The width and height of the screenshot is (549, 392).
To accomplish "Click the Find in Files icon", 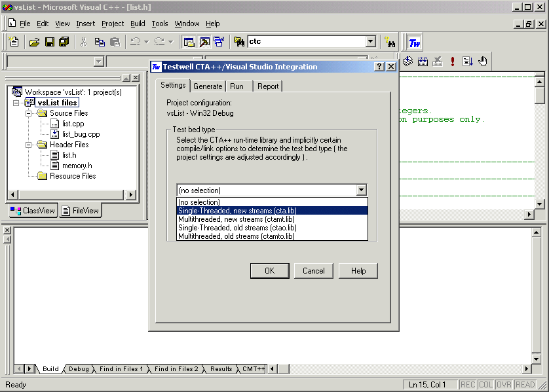I will pyautogui.click(x=239, y=43).
